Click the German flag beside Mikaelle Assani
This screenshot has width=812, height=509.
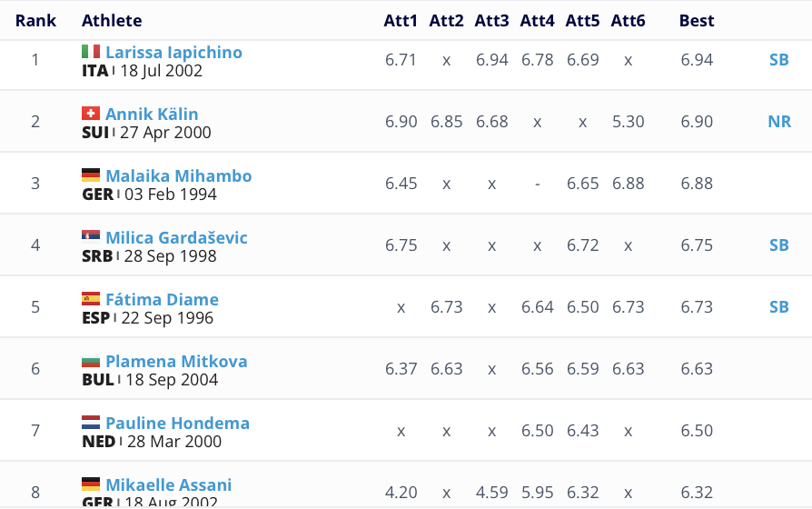(91, 484)
